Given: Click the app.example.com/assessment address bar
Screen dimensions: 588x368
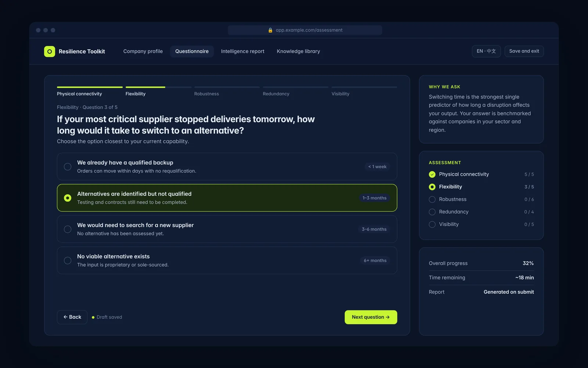Looking at the screenshot, I should point(305,30).
